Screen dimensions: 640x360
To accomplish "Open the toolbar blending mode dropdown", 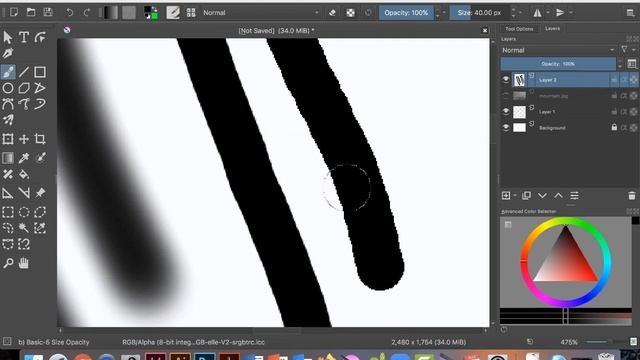I will pos(261,13).
